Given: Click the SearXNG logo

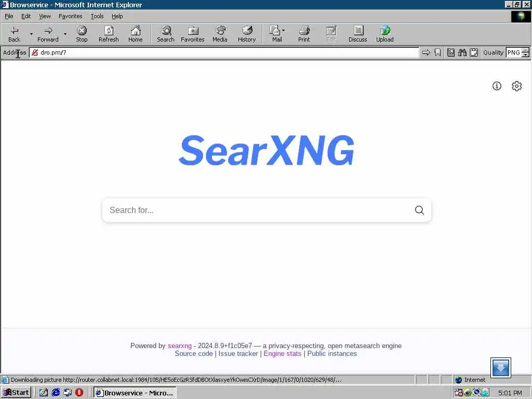Looking at the screenshot, I should click(x=267, y=150).
